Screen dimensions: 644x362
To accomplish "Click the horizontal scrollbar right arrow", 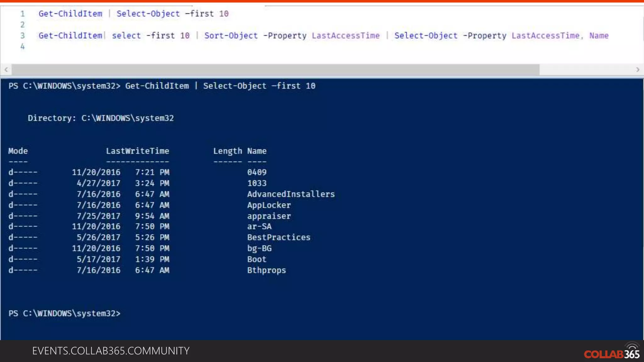I will (637, 69).
